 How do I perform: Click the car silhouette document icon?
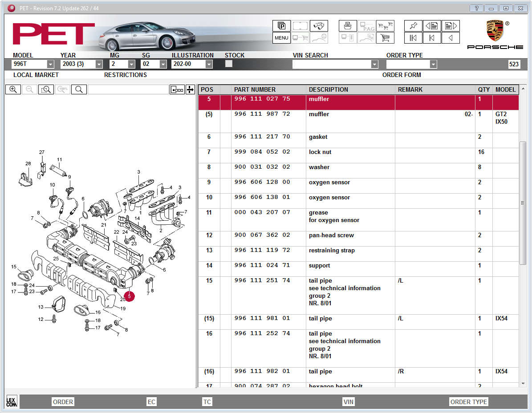(366, 38)
